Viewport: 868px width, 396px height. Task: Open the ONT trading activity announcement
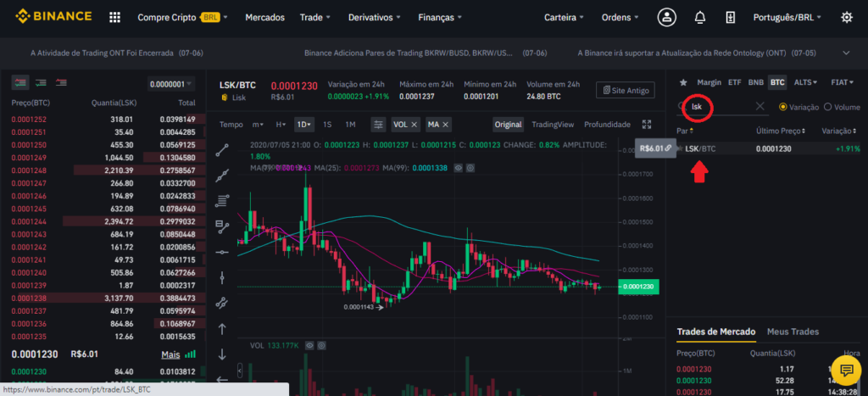(117, 53)
